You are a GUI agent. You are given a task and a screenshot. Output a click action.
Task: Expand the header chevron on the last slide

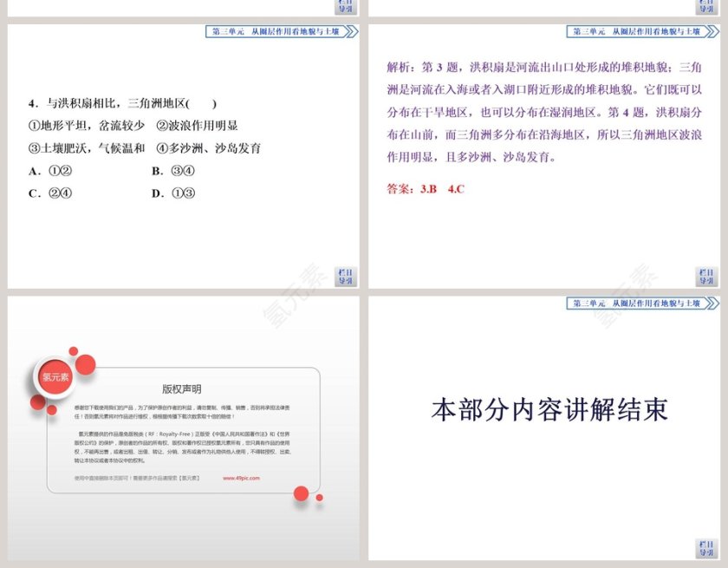(711, 302)
